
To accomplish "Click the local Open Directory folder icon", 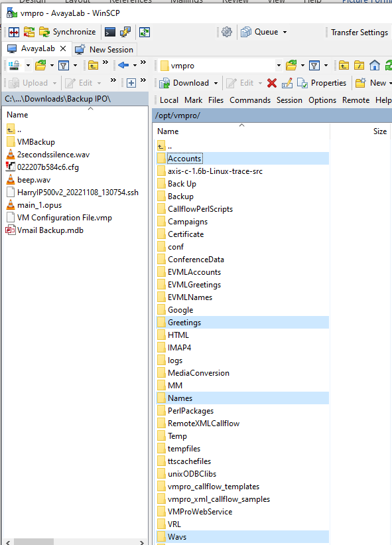I will pyautogui.click(x=40, y=65).
